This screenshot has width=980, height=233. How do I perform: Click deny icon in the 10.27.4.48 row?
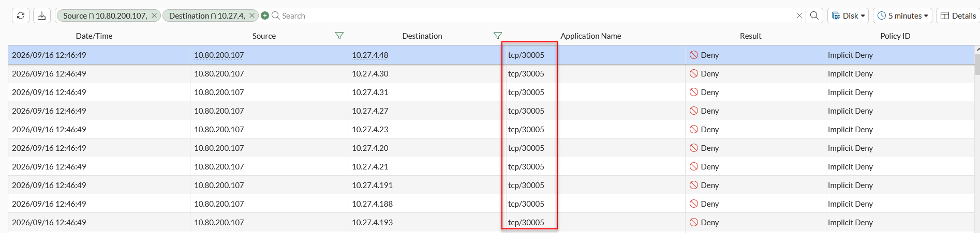[x=694, y=55]
